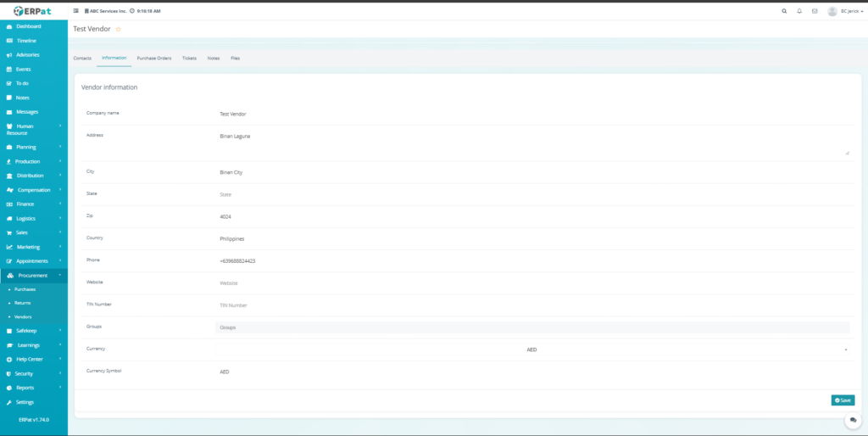This screenshot has width=868, height=436.
Task: Click the Finance money icon
Action: (x=9, y=204)
